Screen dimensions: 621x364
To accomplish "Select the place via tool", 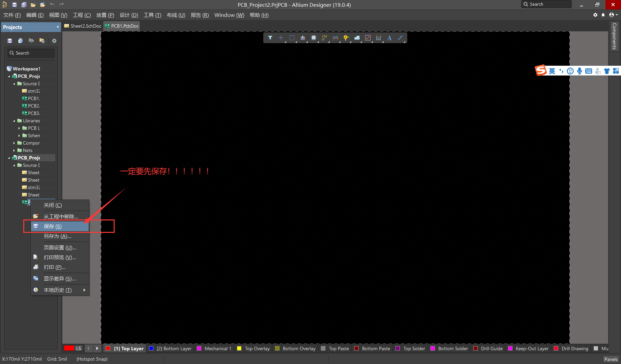I will click(346, 38).
